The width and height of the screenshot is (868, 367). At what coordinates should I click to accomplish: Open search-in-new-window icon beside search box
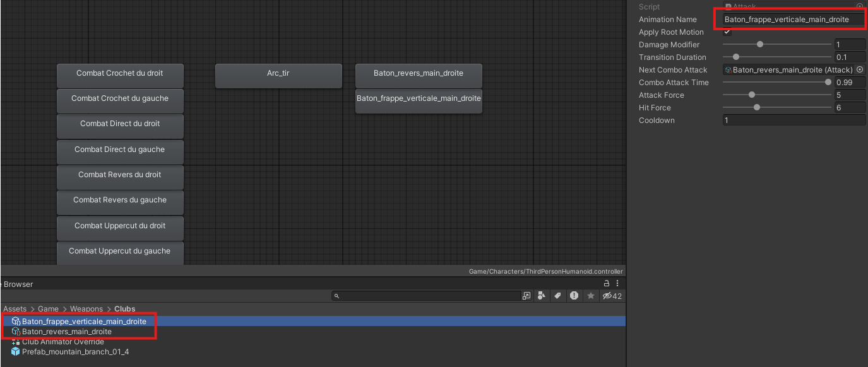tap(526, 296)
